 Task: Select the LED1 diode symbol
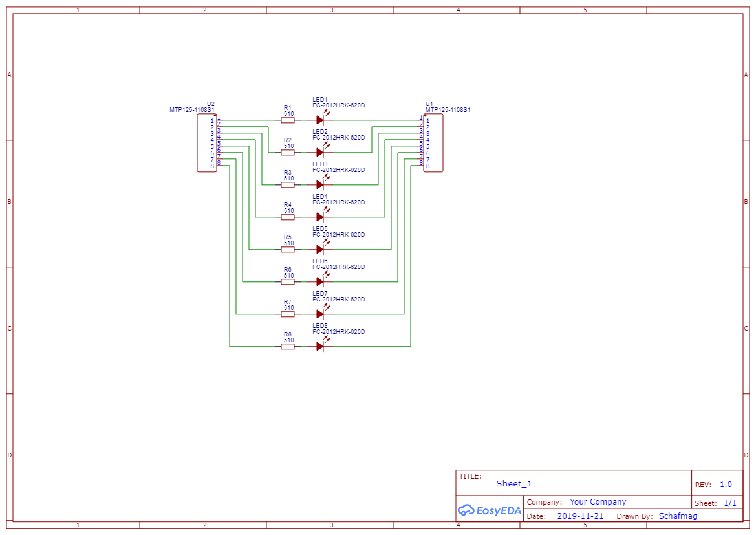[x=320, y=120]
